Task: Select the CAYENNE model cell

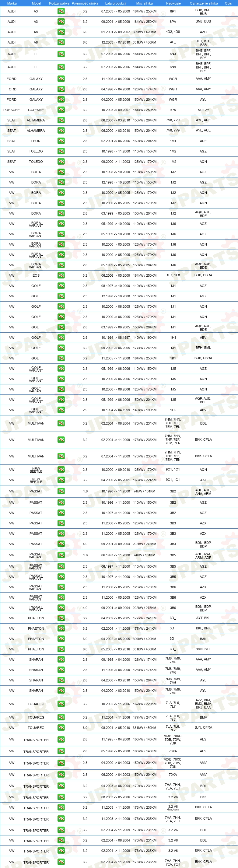Action: [36, 110]
